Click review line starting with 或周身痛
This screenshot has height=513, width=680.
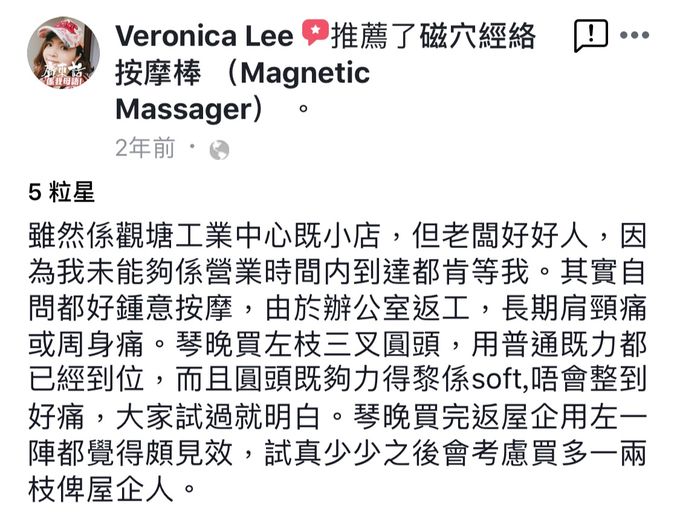click(x=337, y=345)
